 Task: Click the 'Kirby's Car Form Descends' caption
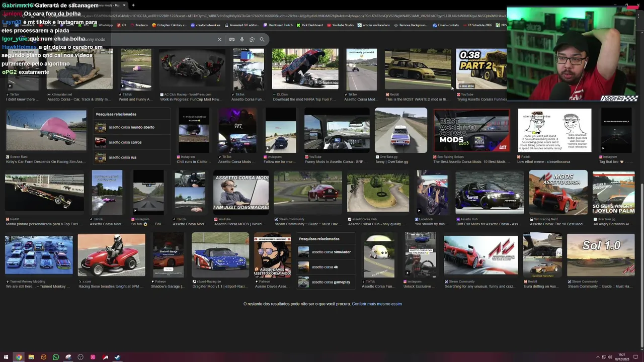pyautogui.click(x=45, y=162)
